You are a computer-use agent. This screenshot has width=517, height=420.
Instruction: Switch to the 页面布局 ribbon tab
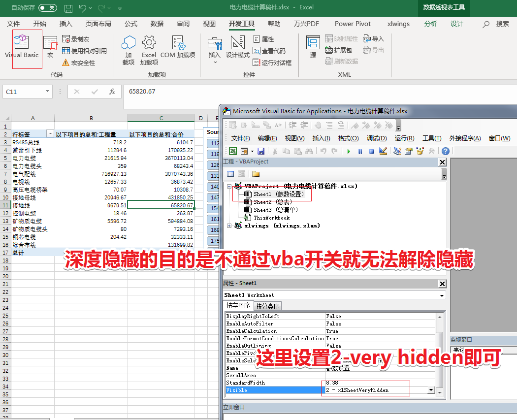pos(98,24)
